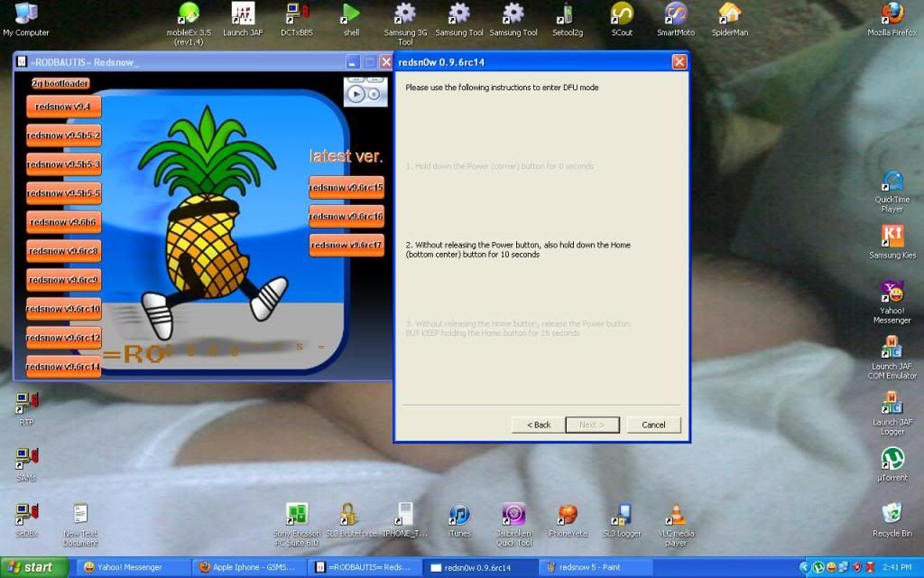The height and width of the screenshot is (578, 924).
Task: Launch the SCout shortcut
Action: coord(622,20)
